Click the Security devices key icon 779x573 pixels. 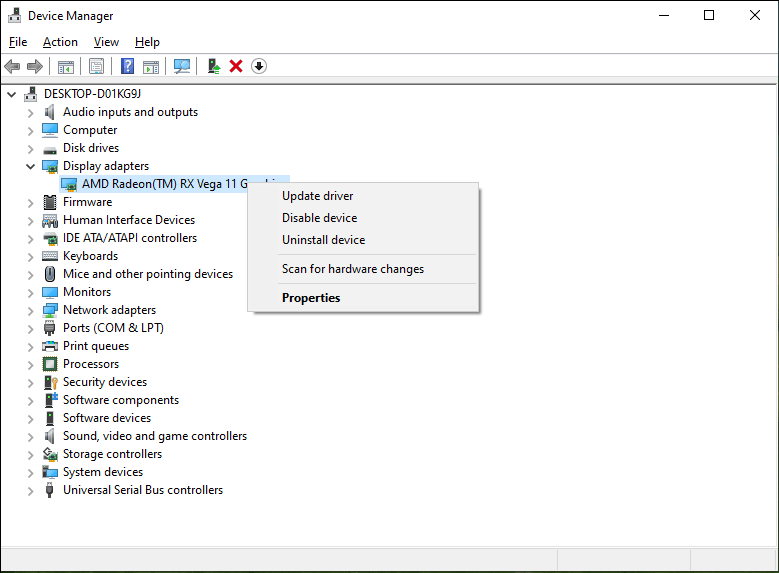51,382
